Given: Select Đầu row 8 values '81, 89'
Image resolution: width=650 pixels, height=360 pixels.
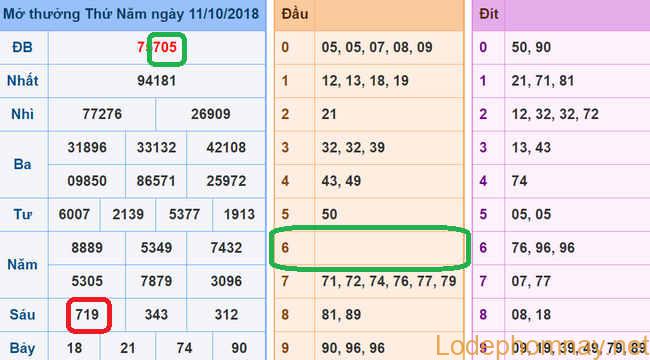Looking at the screenshot, I should tap(341, 314).
